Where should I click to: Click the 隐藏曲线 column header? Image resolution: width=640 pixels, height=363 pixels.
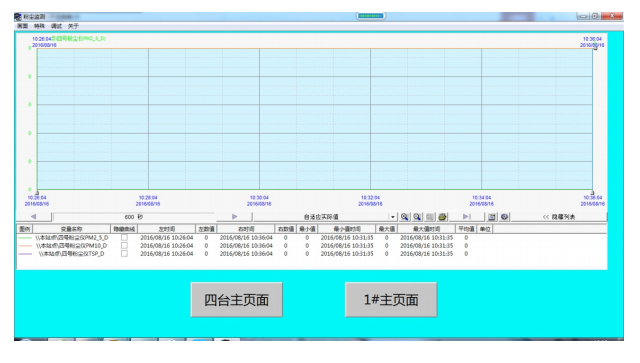pyautogui.click(x=124, y=229)
